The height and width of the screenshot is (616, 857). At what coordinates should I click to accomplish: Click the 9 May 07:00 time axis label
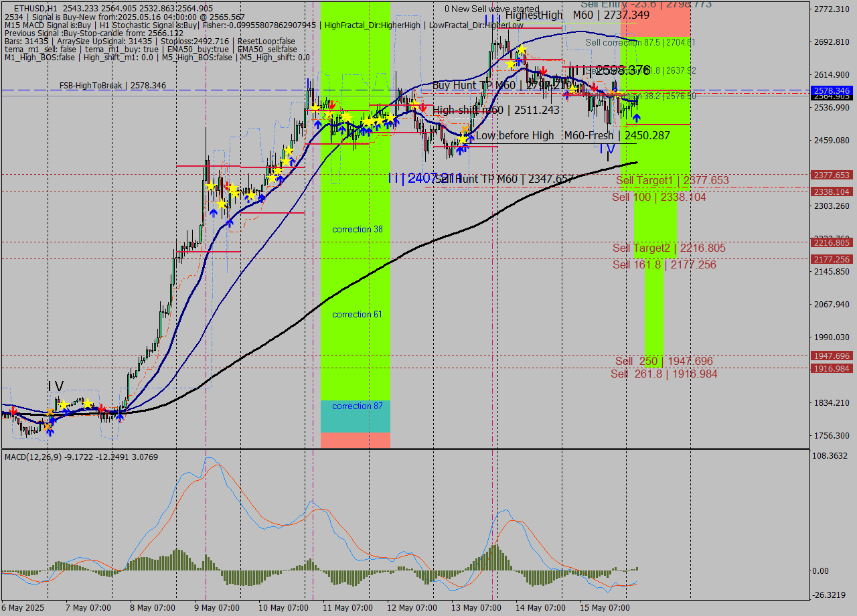[x=217, y=608]
